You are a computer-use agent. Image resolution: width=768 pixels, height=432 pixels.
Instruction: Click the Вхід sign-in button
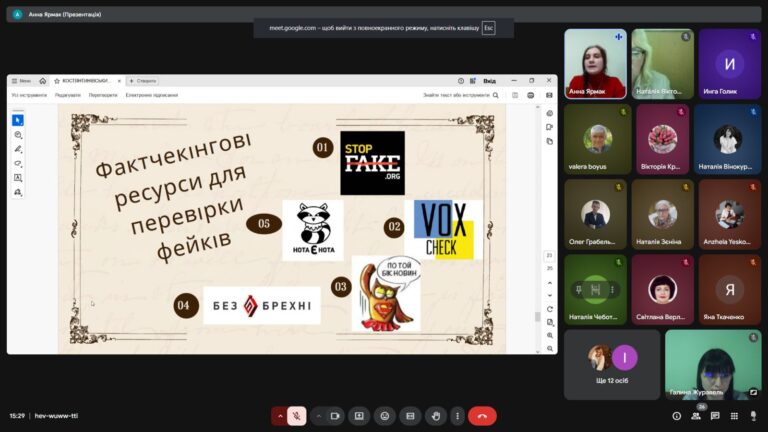489,81
